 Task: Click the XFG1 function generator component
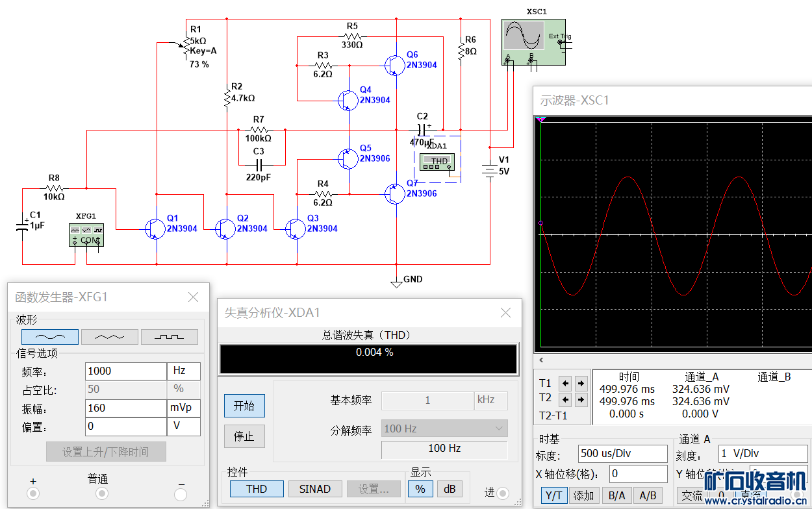[86, 235]
